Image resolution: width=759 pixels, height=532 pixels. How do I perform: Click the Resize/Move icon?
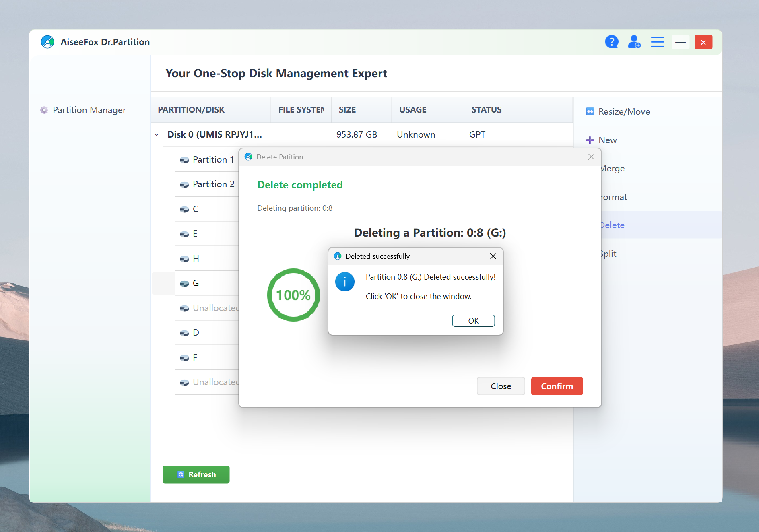(x=590, y=112)
